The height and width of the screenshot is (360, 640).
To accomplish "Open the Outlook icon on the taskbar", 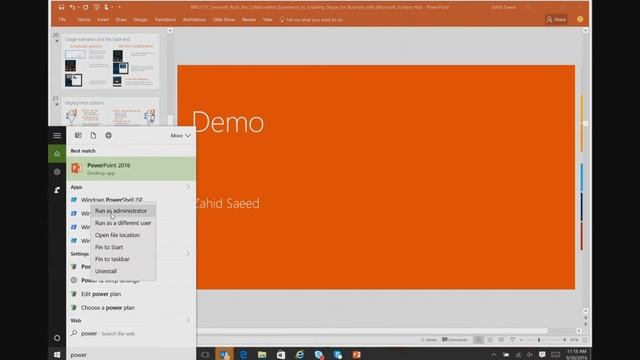I will coord(224,355).
